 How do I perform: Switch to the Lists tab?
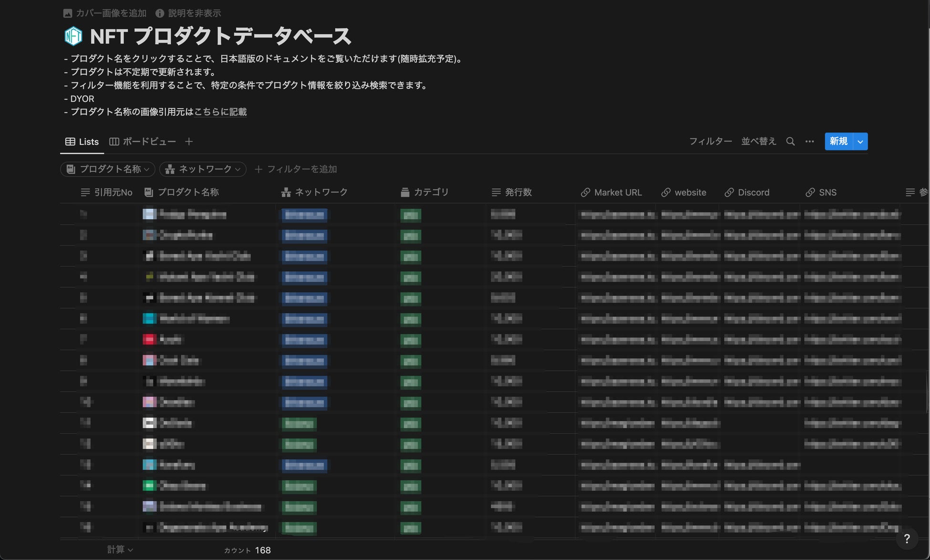click(x=82, y=142)
